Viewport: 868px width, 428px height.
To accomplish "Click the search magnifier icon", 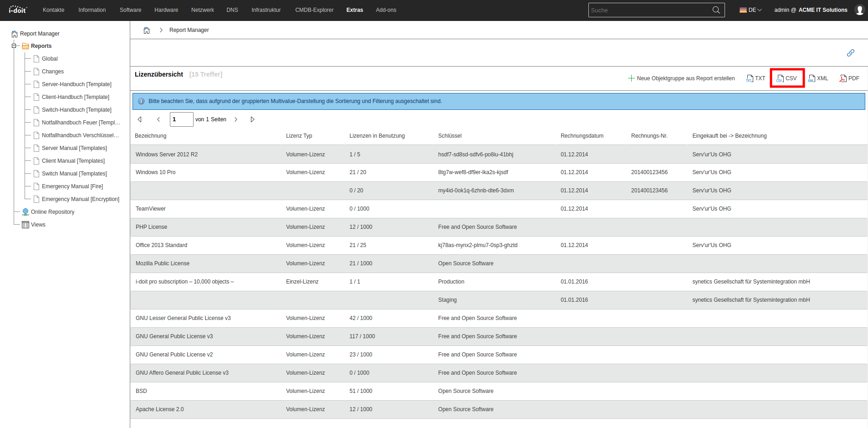I will [716, 10].
